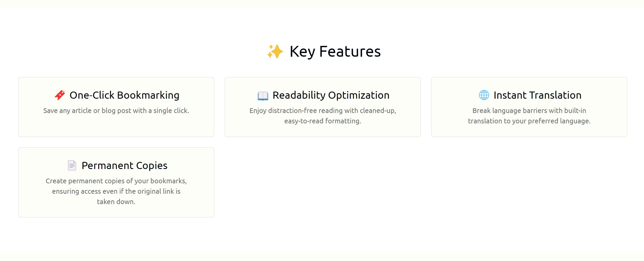Image resolution: width=644 pixels, height=261 pixels.
Task: Click the sparkles icon beside Key Features
Action: pos(275,52)
